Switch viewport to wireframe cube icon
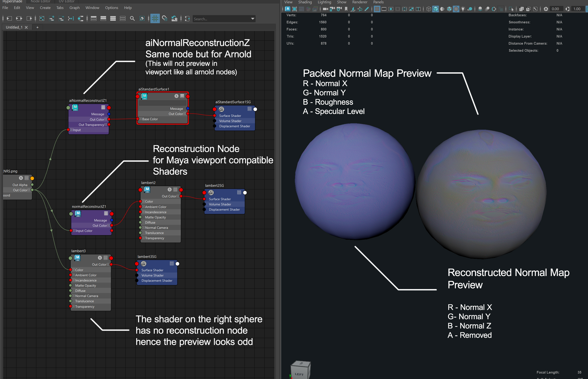Viewport: 588px width, 379px height. pyautogui.click(x=429, y=9)
